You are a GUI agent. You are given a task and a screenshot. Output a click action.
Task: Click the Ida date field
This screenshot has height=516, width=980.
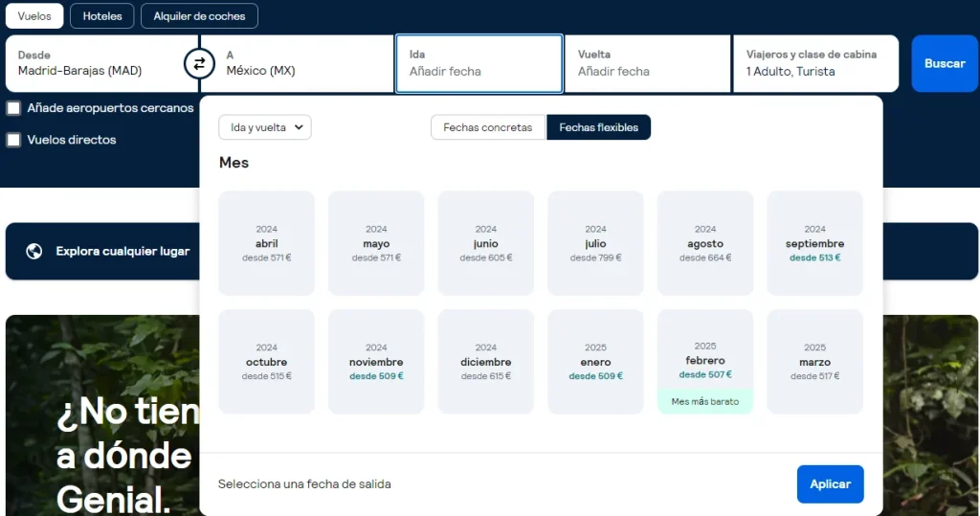tap(479, 63)
